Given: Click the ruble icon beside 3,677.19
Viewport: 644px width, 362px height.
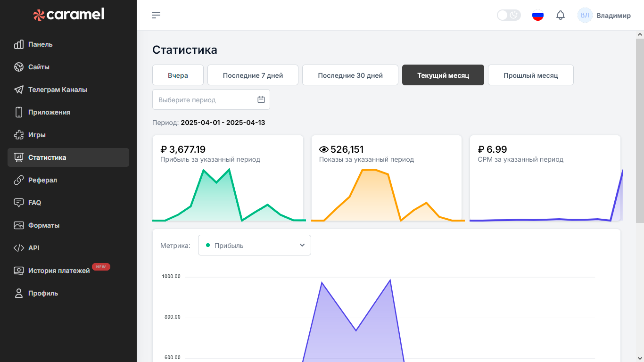Looking at the screenshot, I should (164, 149).
